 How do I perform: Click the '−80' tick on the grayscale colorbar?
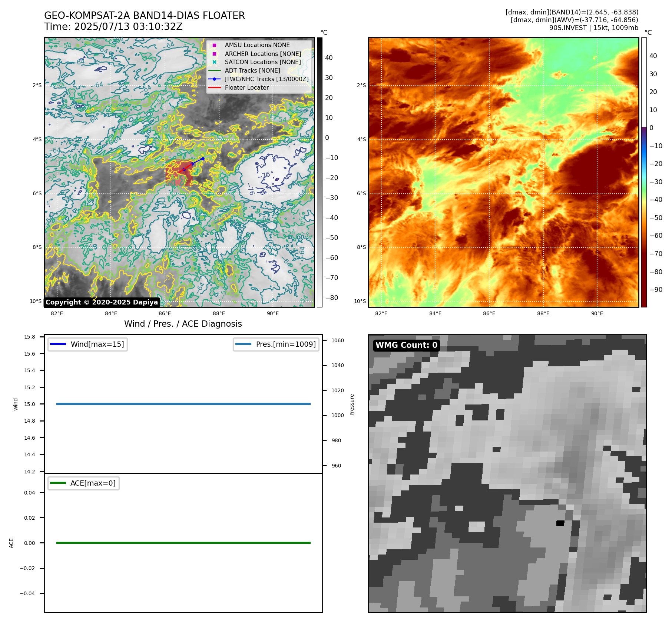click(332, 298)
